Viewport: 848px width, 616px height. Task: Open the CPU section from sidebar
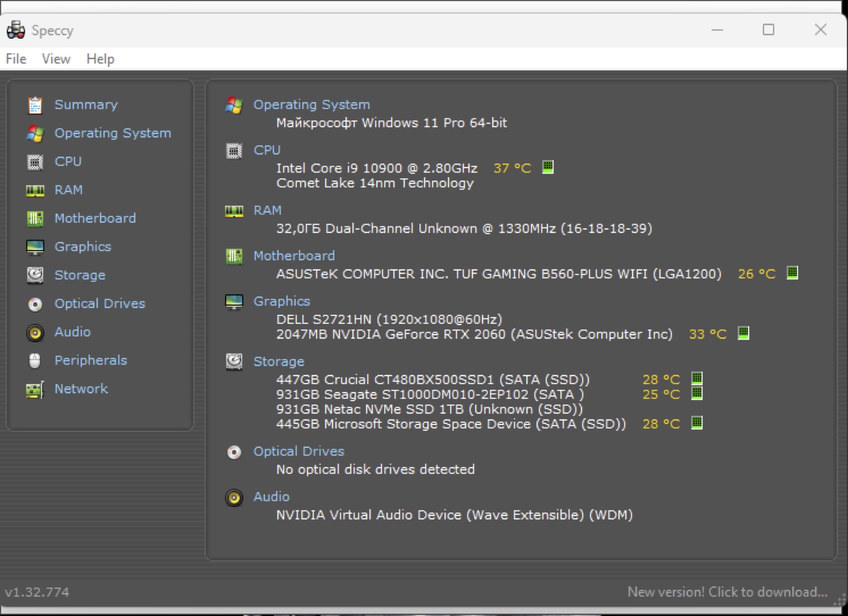(x=68, y=162)
